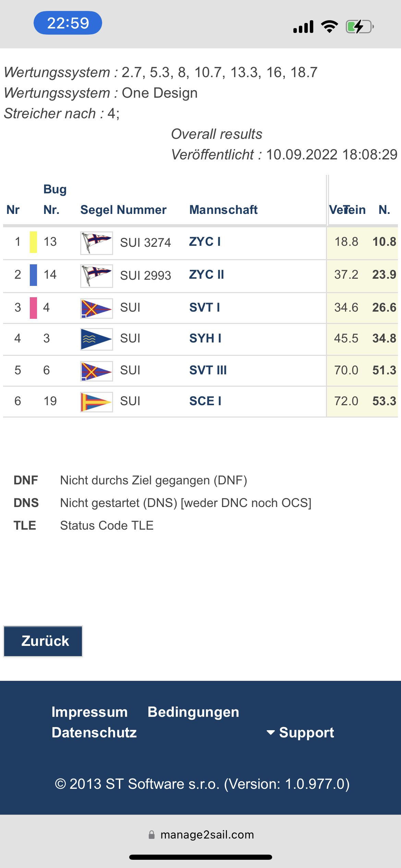This screenshot has height=868, width=401.
Task: Tap the 22:59 time pill
Action: pos(68,23)
